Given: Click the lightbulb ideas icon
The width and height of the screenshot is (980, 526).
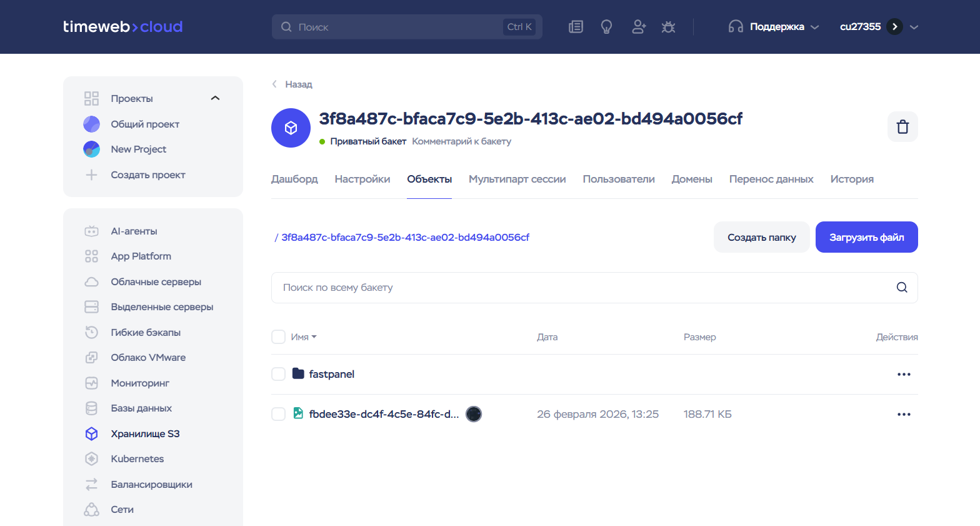Looking at the screenshot, I should point(606,27).
